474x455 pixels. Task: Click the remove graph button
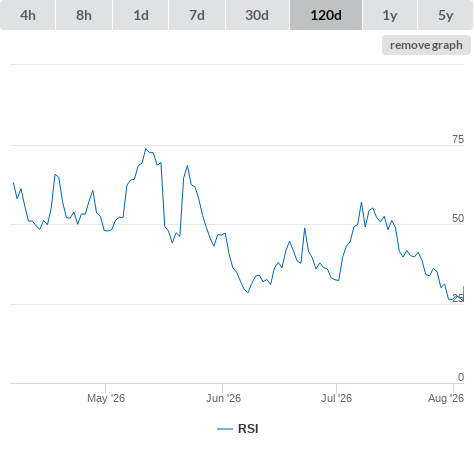pos(426,45)
